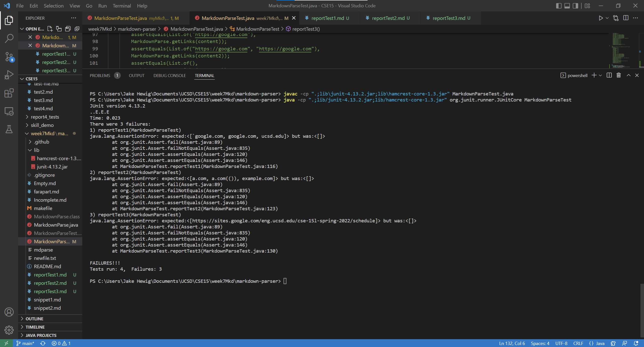
Task: Toggle the primary side bar layout button
Action: tap(559, 6)
